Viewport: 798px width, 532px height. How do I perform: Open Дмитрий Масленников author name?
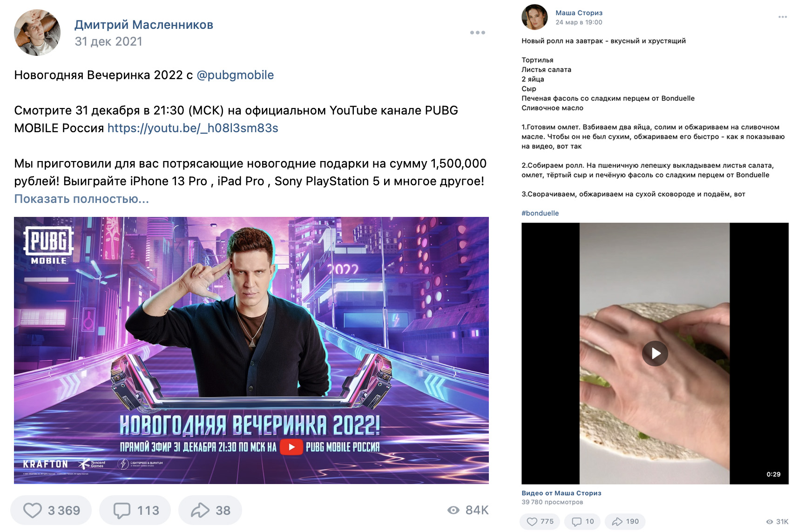pos(144,25)
